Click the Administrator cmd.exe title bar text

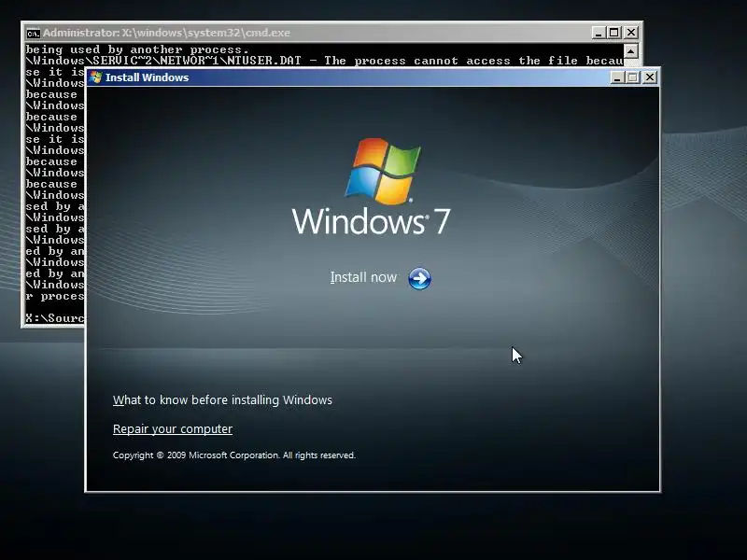(166, 33)
